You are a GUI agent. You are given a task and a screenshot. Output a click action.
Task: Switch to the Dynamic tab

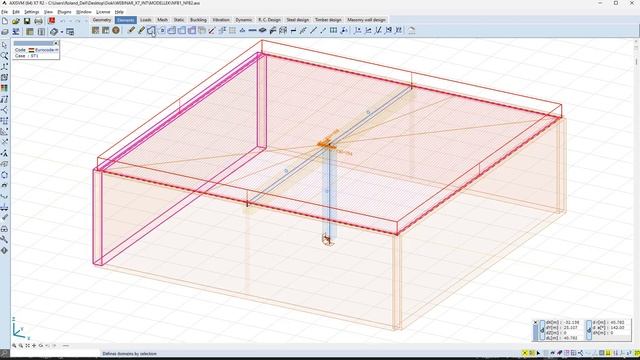(x=244, y=20)
